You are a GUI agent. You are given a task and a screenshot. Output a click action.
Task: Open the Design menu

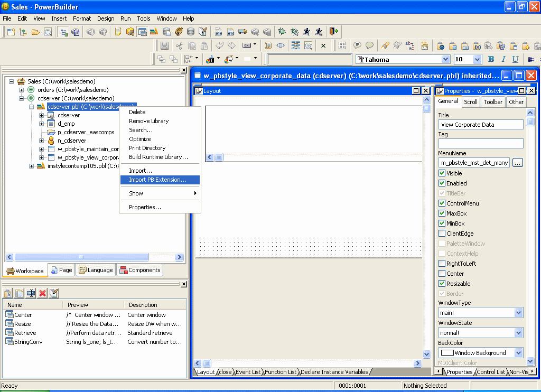106,18
